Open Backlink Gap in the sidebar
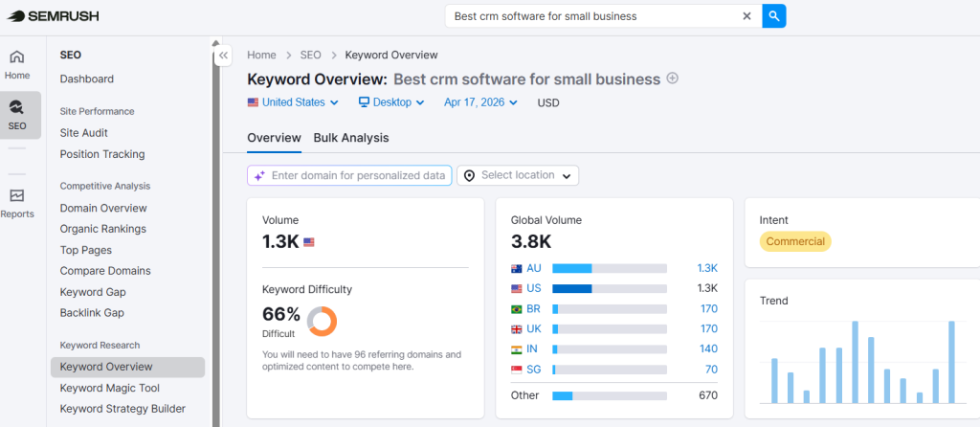 [92, 313]
